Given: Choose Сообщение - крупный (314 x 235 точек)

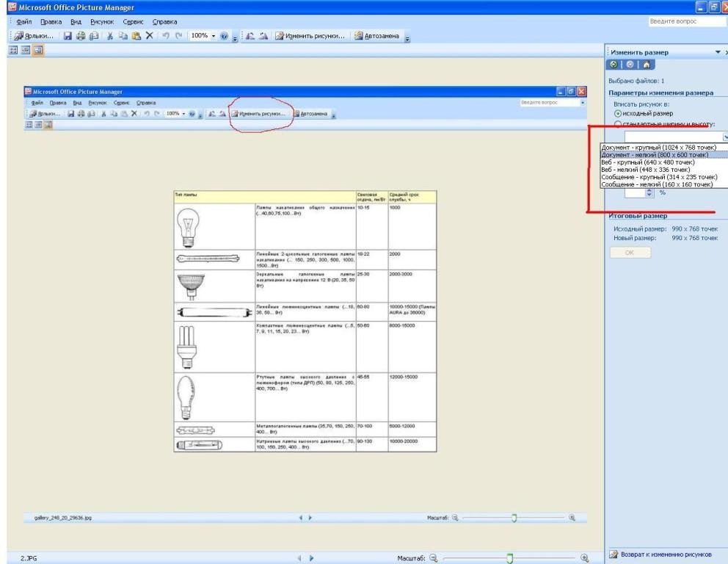Looking at the screenshot, I should pos(664,177).
